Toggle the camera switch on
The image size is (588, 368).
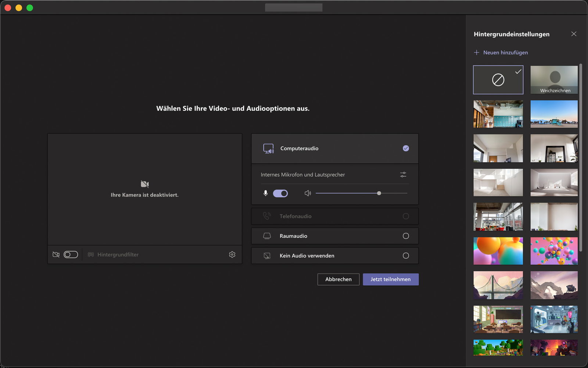tap(71, 254)
